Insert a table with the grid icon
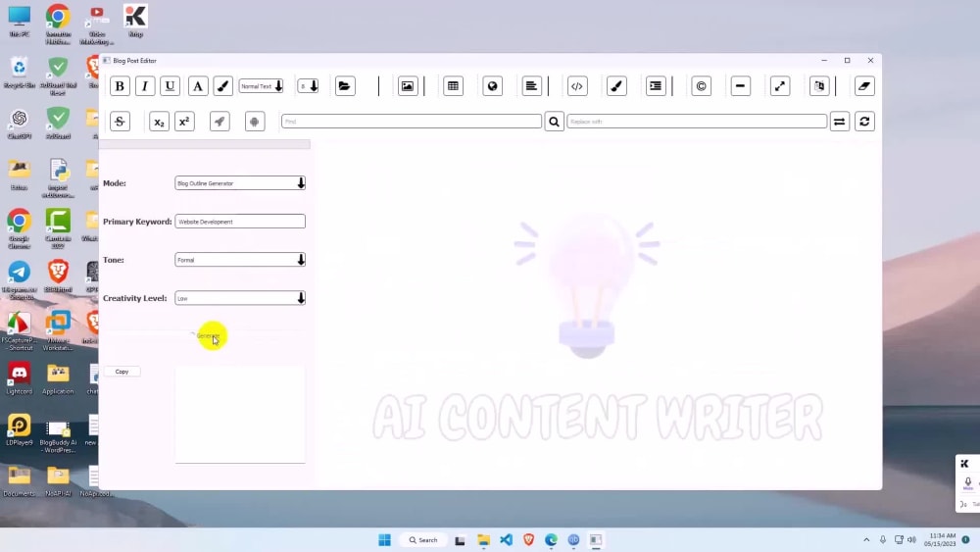 coord(453,86)
